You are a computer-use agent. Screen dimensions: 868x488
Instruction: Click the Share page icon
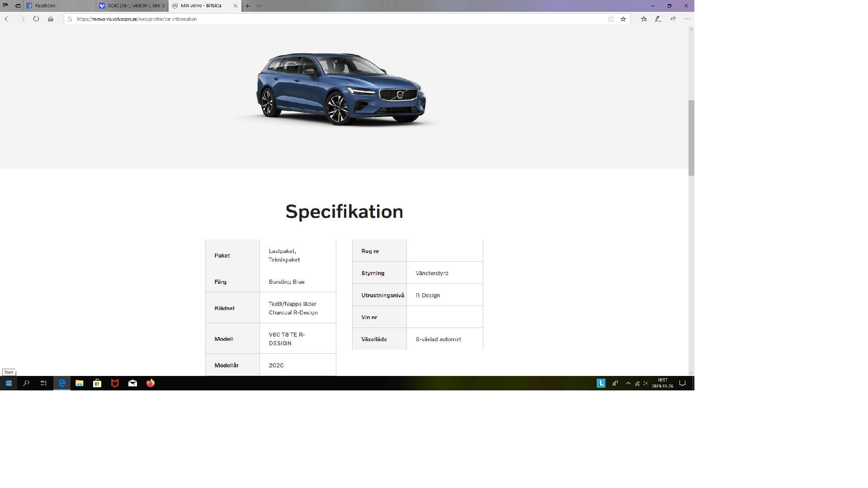pos(673,19)
